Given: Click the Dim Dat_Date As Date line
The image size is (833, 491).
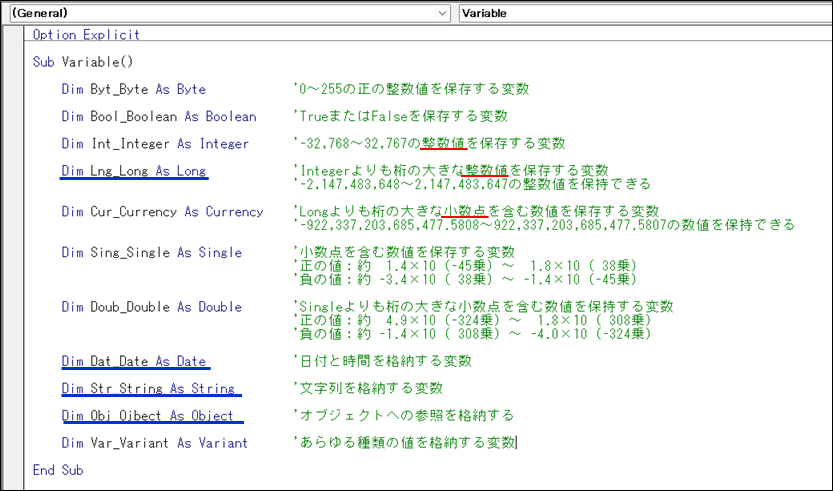Looking at the screenshot, I should (x=133, y=361).
